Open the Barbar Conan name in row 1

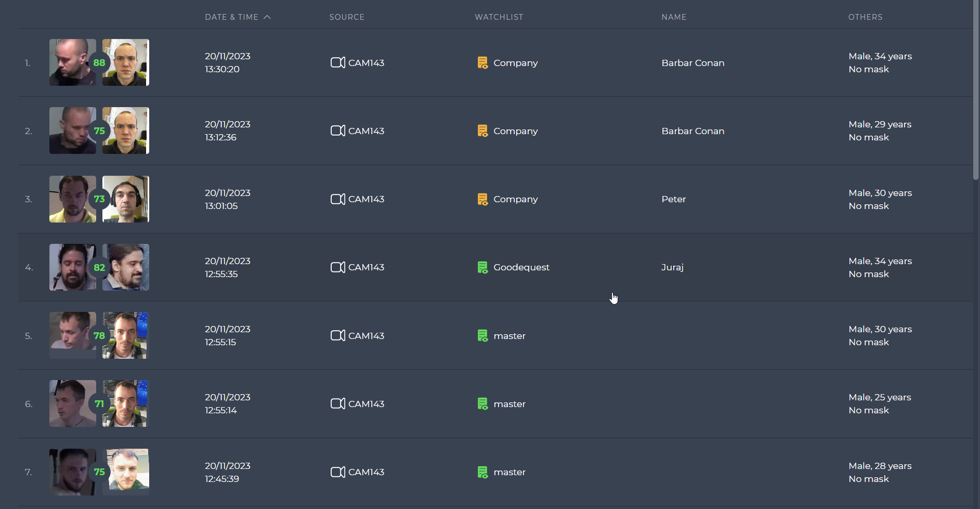click(x=692, y=63)
